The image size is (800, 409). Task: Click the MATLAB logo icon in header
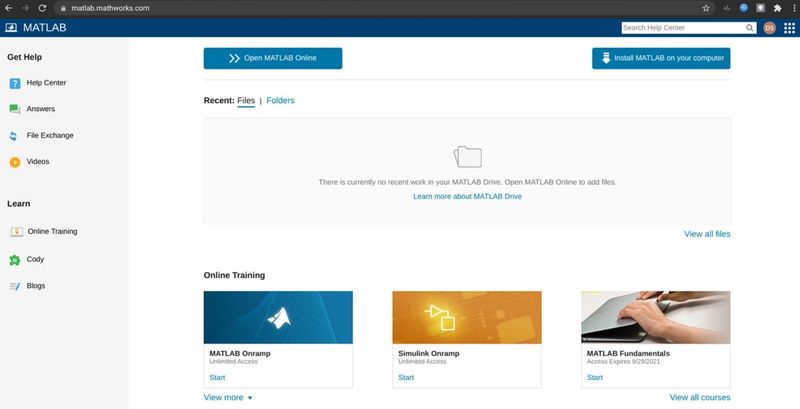(11, 28)
